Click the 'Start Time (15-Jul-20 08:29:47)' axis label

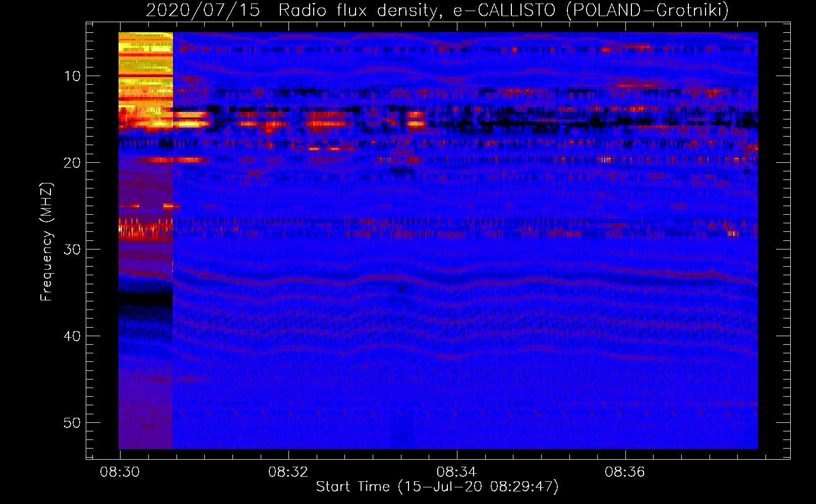pyautogui.click(x=437, y=487)
